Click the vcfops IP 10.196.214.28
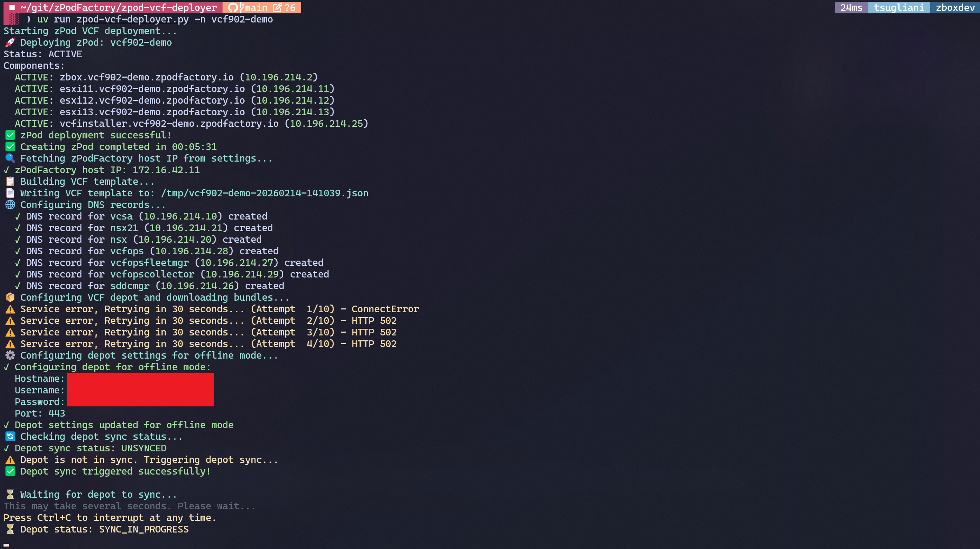Image resolution: width=980 pixels, height=549 pixels. click(x=191, y=251)
